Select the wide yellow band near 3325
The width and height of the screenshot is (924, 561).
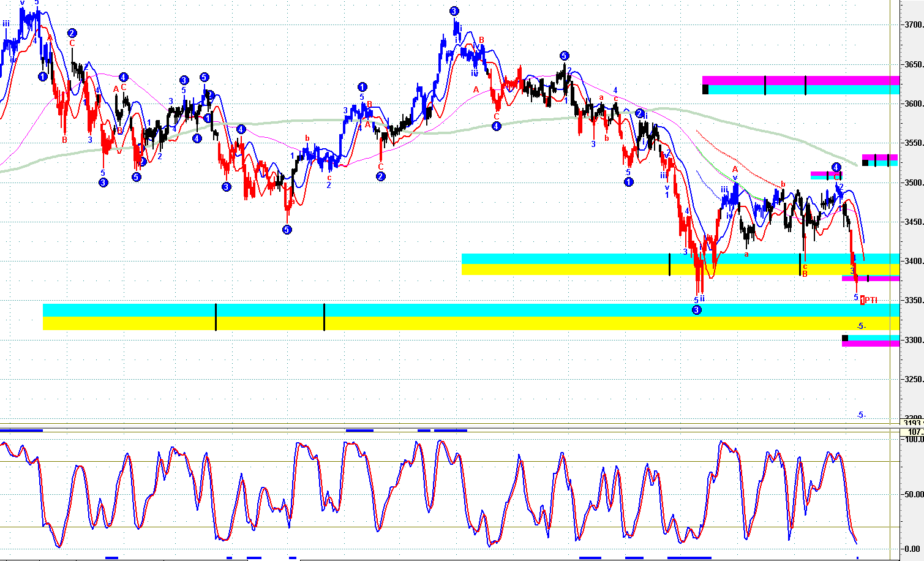429,323
